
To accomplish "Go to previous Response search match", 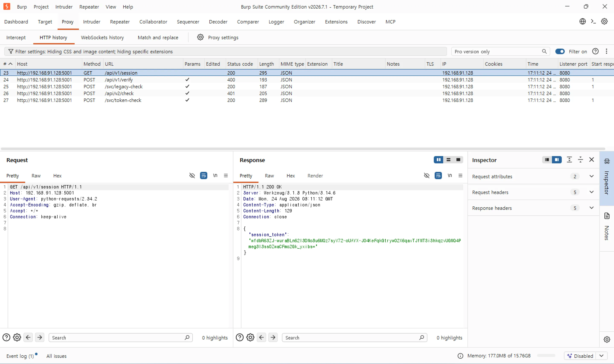I will pyautogui.click(x=261, y=338).
